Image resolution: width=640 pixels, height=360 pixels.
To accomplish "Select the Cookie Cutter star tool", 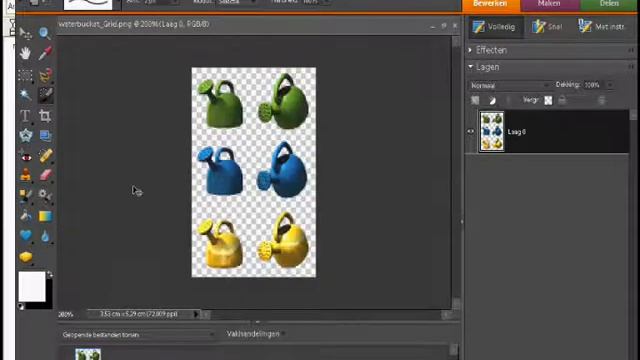I will [25, 136].
